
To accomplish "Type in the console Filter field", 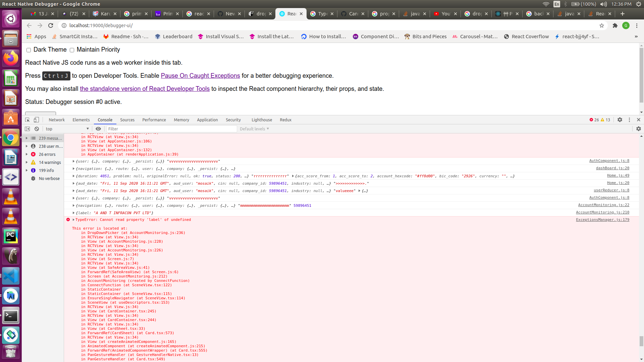I will [171, 129].
